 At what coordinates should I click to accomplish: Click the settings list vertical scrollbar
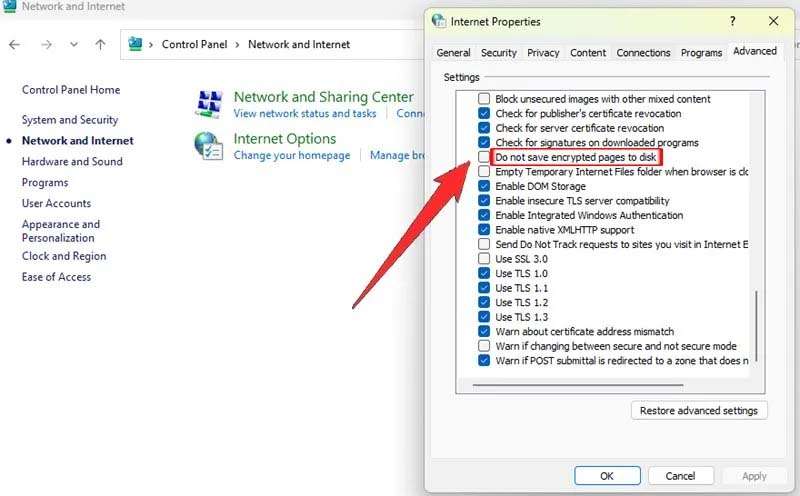[756, 326]
